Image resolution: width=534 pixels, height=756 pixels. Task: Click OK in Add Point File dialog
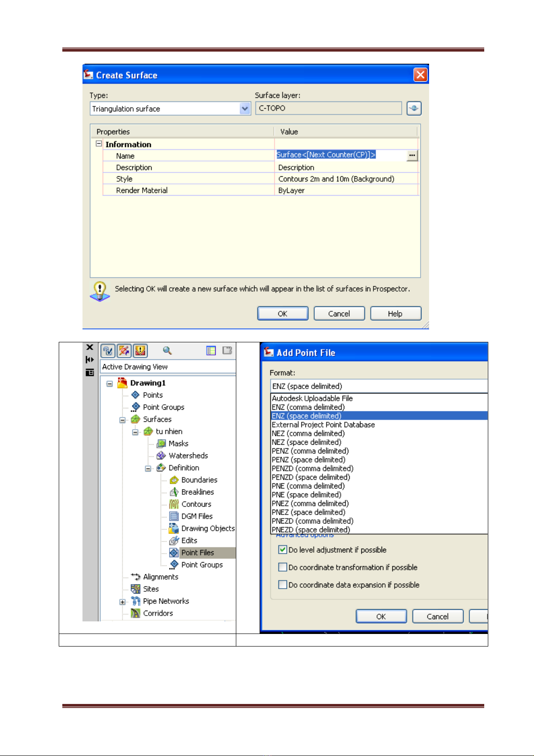pyautogui.click(x=381, y=616)
